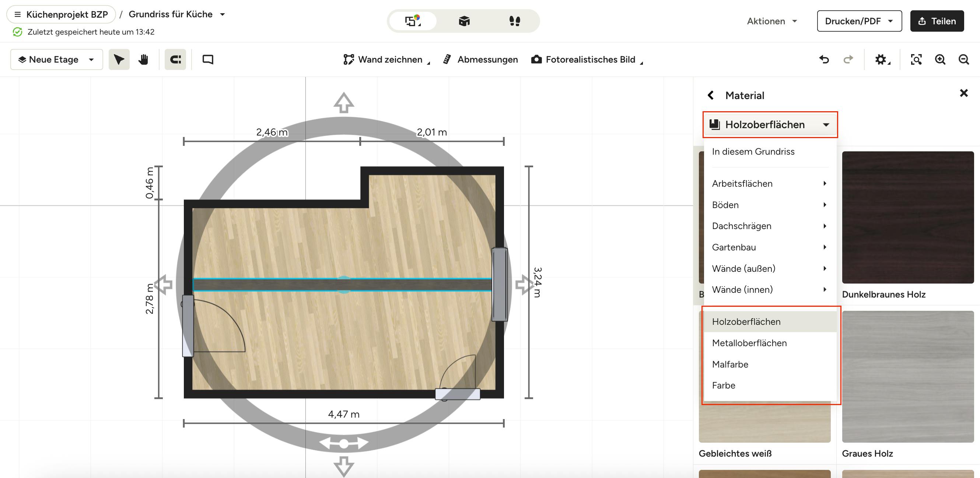Select the Farbe menu entry
Viewport: 980px width, 478px height.
coord(770,385)
